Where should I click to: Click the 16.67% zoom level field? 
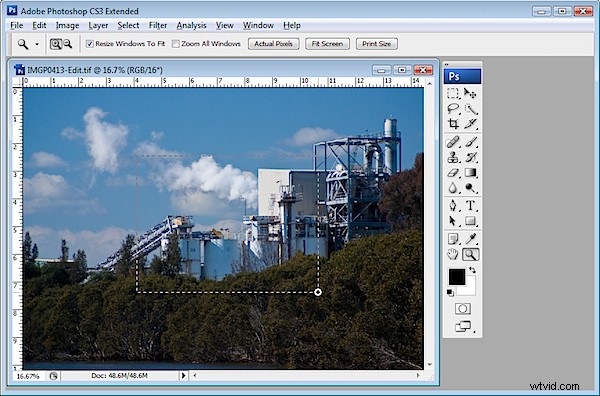point(28,376)
